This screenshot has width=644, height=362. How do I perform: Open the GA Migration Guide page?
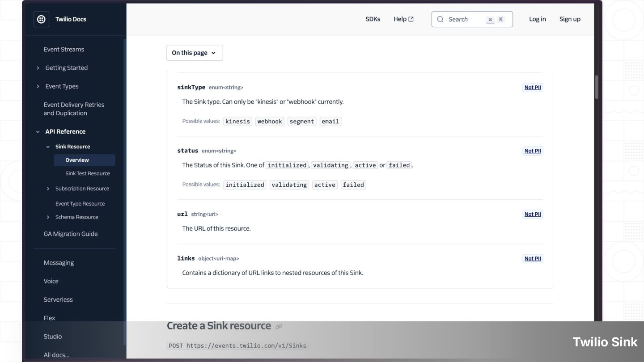click(x=71, y=234)
